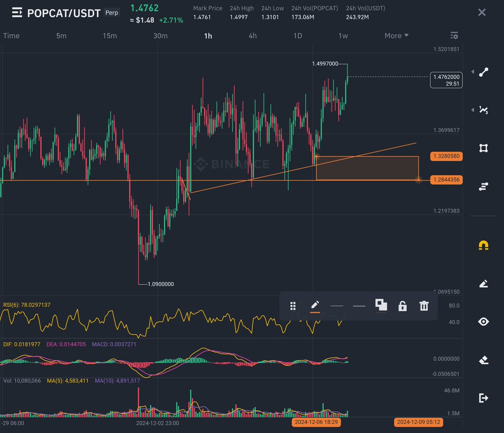Click the 2024-12-06 18:29 time marker

tap(316, 422)
